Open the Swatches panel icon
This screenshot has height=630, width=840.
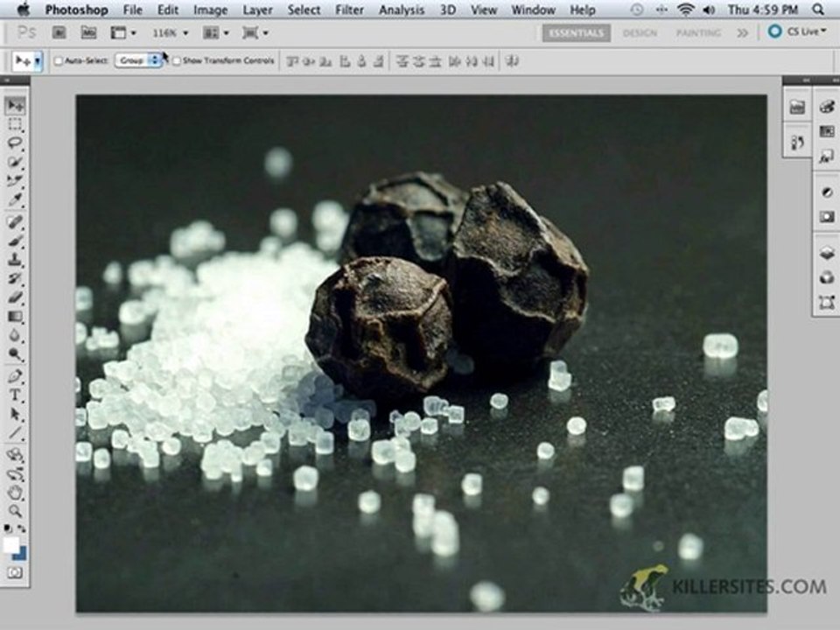pyautogui.click(x=827, y=131)
